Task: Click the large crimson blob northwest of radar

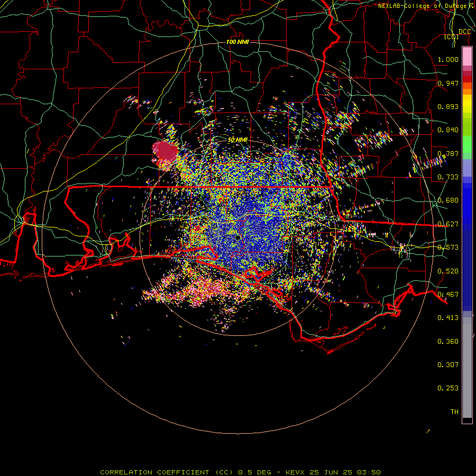Action: 165,151
